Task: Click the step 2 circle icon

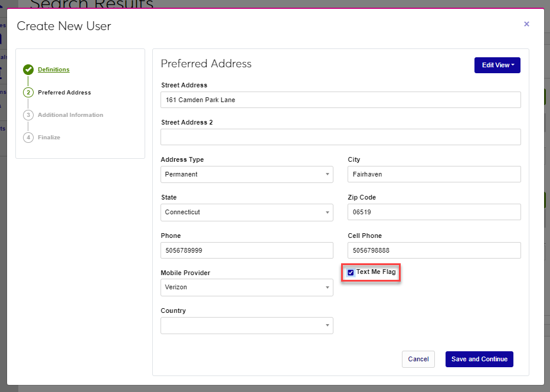Action: 28,92
